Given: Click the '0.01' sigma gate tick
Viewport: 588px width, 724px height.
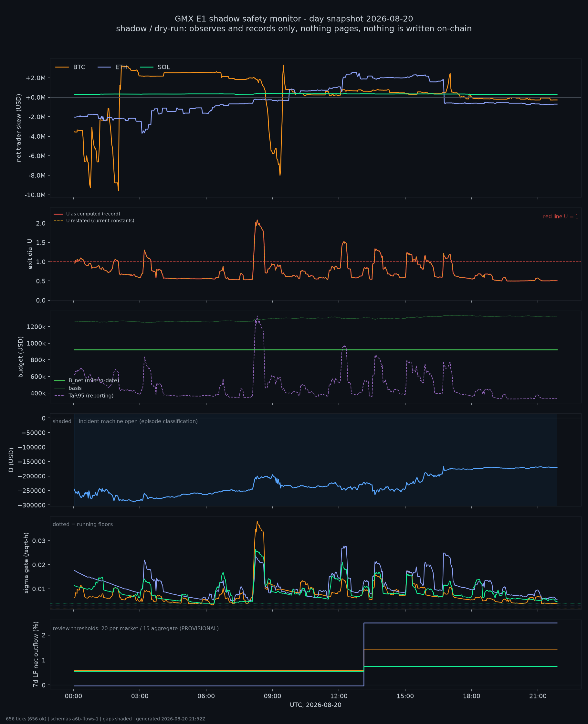Looking at the screenshot, I should [x=39, y=589].
